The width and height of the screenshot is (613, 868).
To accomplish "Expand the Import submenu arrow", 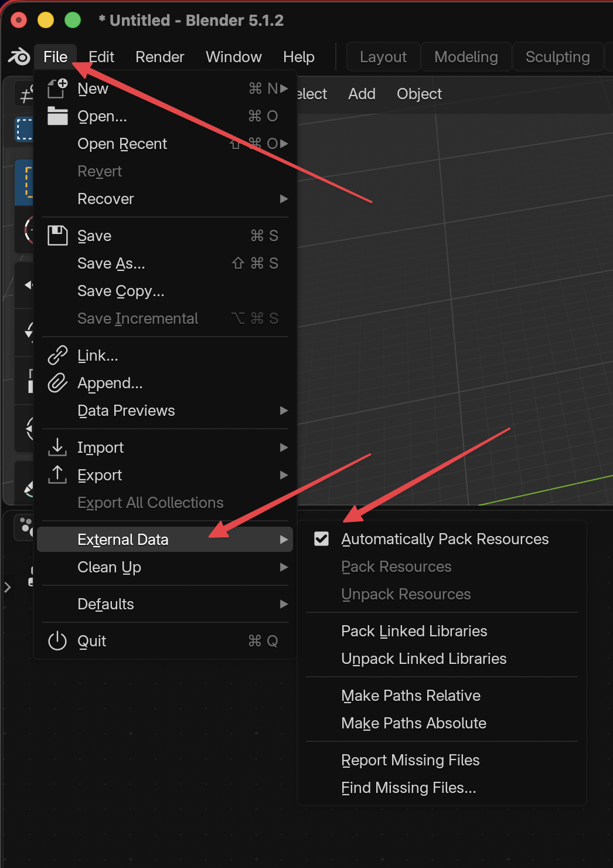I will coord(284,447).
